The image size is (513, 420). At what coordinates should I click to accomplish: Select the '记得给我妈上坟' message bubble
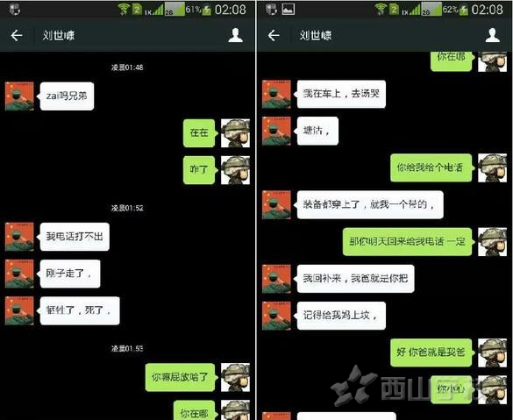click(341, 316)
